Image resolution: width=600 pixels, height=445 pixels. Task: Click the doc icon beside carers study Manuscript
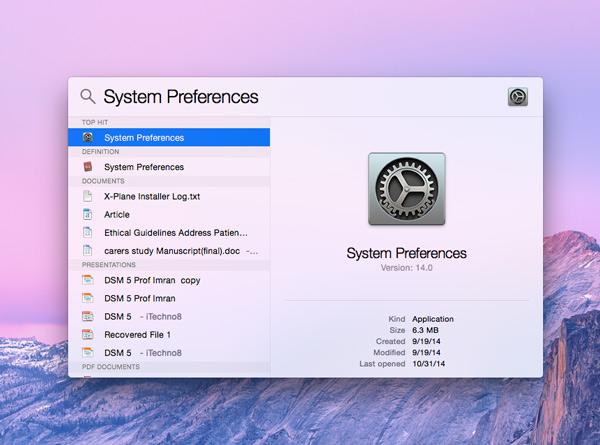pyautogui.click(x=88, y=251)
